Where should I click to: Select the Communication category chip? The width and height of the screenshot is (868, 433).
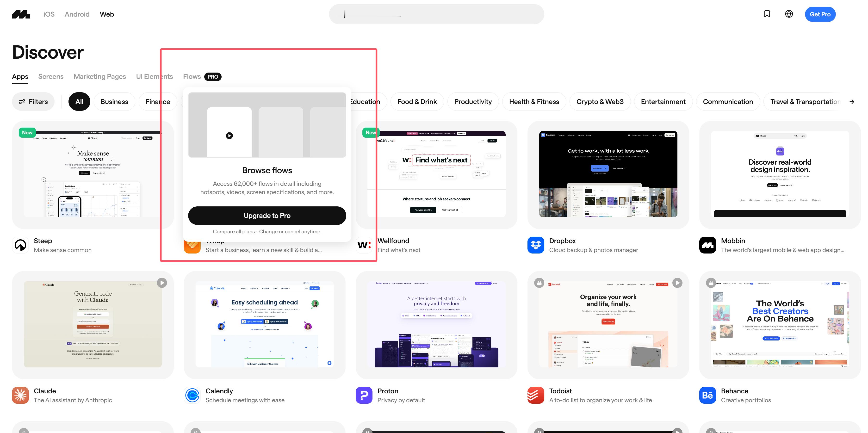[728, 101]
